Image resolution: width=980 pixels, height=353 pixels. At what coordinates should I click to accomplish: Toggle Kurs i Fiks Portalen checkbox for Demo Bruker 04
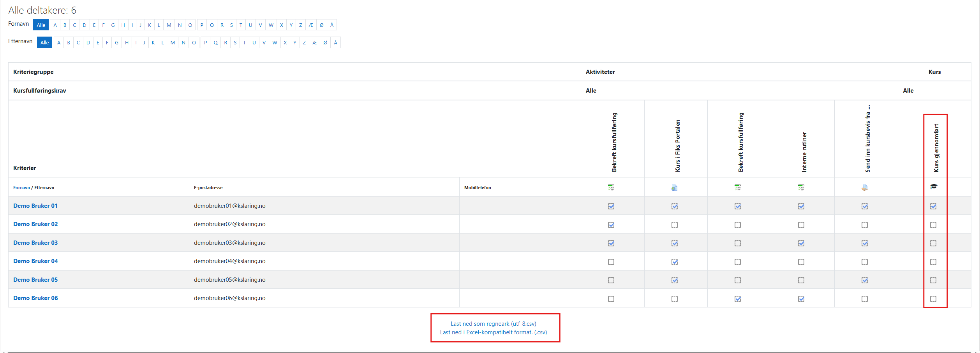click(674, 262)
